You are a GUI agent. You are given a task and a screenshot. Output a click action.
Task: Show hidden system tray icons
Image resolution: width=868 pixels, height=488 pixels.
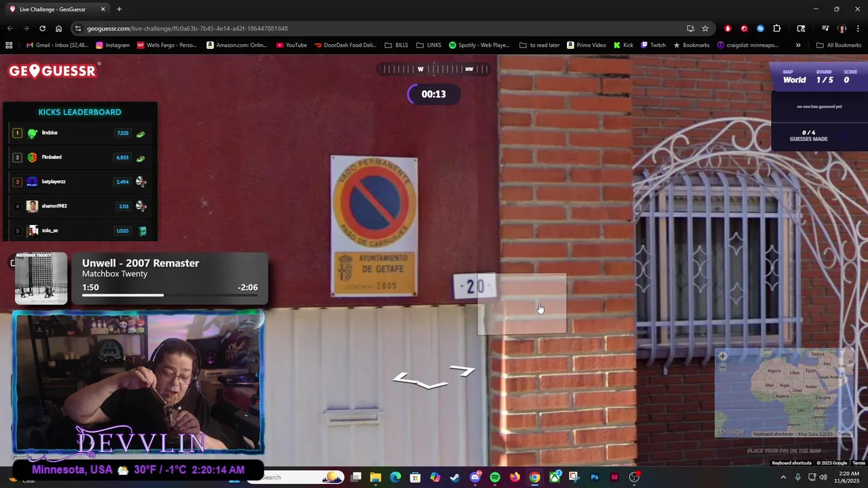pos(783,477)
